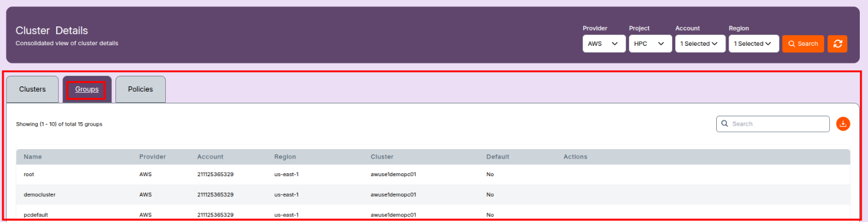Image resolution: width=868 pixels, height=222 pixels.
Task: Click the orange refresh icon button
Action: point(837,44)
